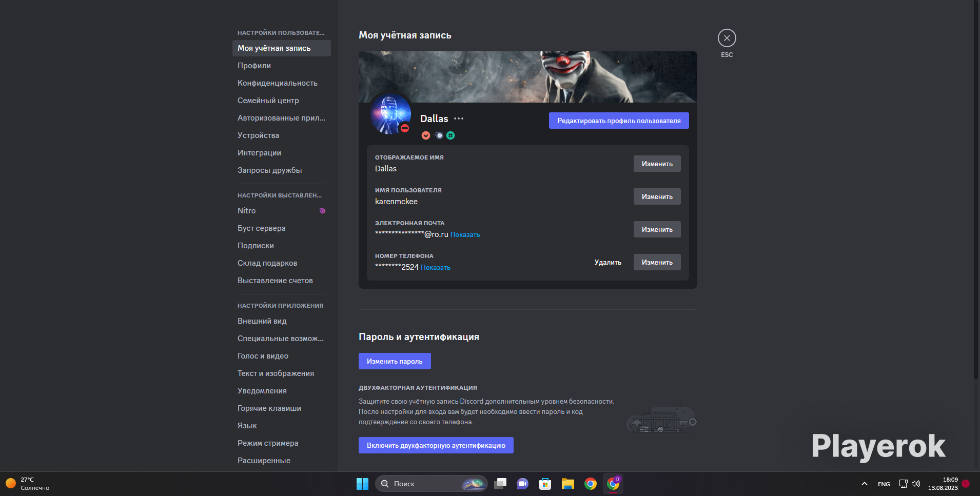The width and height of the screenshot is (980, 496).
Task: Click the purple Nitro icon in sidebar
Action: point(322,211)
